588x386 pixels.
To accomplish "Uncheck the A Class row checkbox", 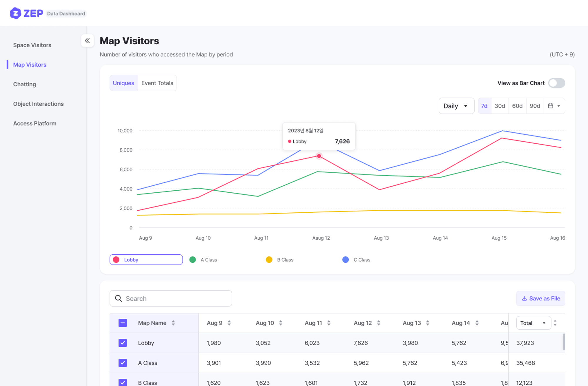I will click(123, 363).
